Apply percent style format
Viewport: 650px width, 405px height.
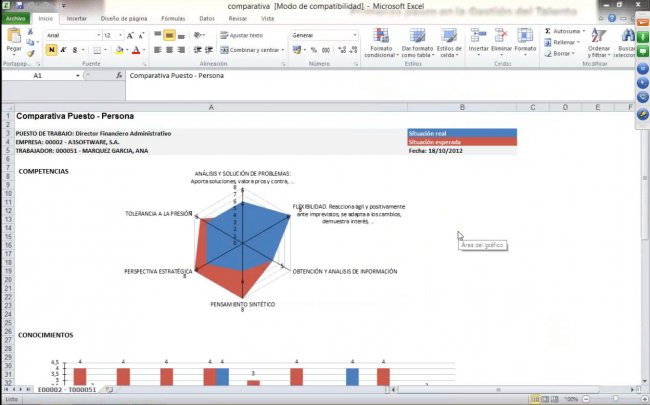[x=314, y=50]
